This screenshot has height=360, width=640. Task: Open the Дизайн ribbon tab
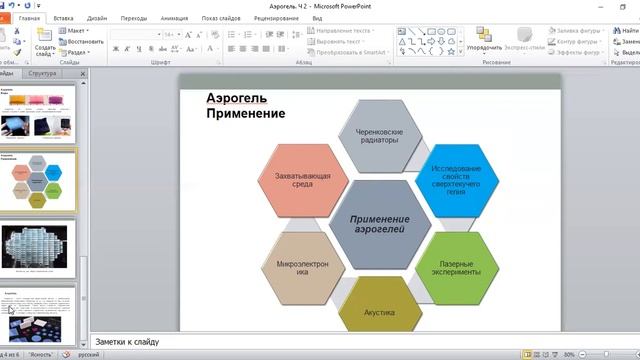[97, 18]
